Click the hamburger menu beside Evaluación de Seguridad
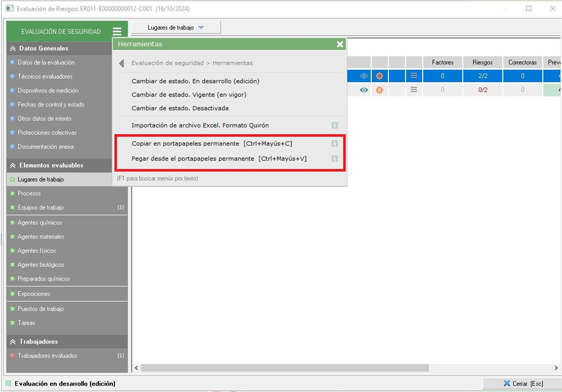Image resolution: width=562 pixels, height=392 pixels. point(117,32)
